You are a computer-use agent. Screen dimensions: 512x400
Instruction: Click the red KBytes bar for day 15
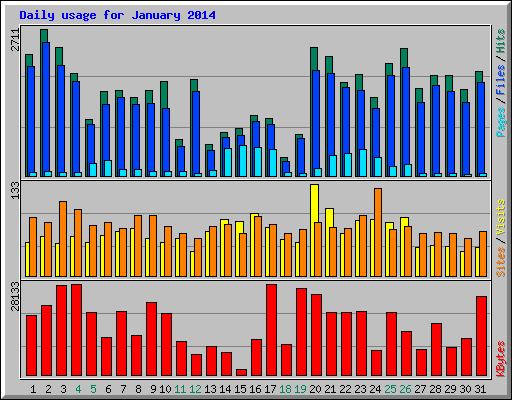point(241,372)
